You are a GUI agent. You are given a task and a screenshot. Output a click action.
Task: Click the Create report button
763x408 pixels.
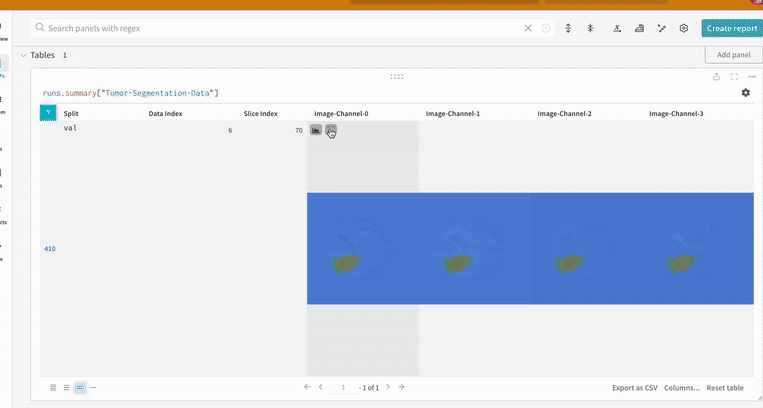(x=731, y=29)
